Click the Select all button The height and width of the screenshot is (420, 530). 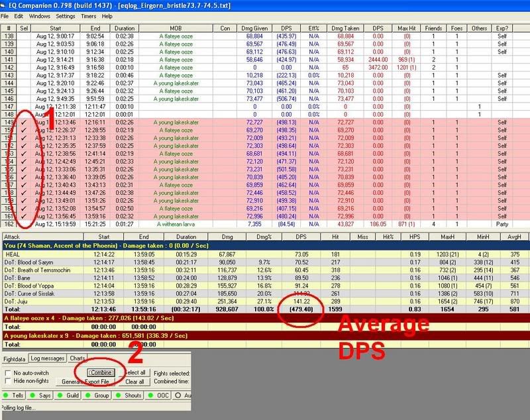[x=135, y=372]
